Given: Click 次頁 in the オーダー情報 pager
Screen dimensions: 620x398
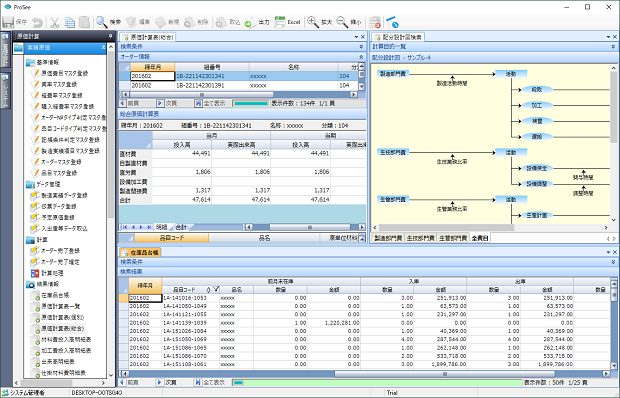Looking at the screenshot, I should (x=166, y=104).
